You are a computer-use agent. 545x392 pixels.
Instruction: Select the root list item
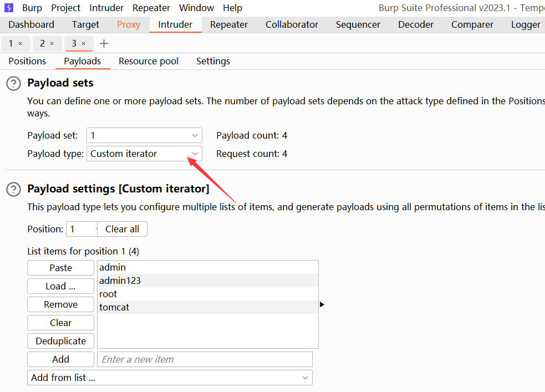click(208, 294)
